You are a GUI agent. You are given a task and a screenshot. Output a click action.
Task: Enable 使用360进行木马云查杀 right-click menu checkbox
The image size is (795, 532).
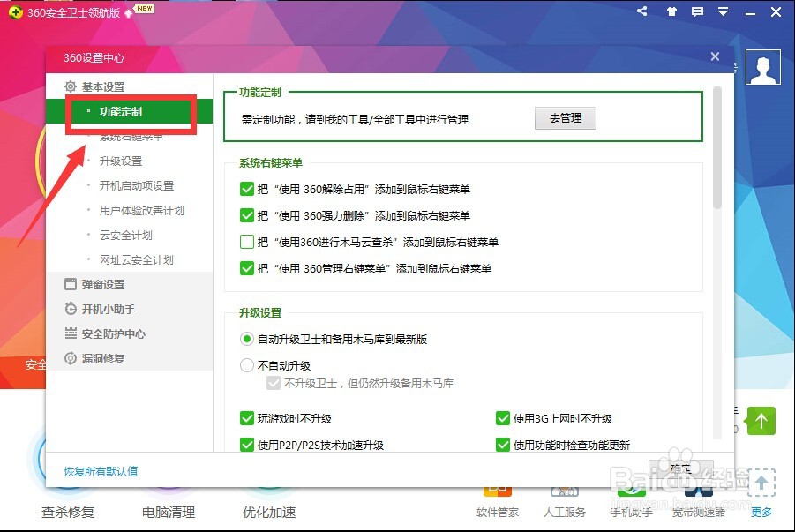coord(247,242)
